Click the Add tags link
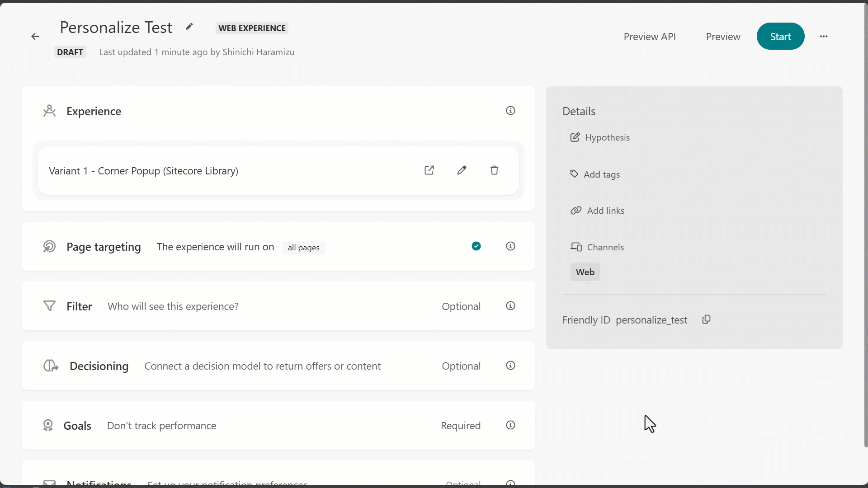 (x=601, y=174)
